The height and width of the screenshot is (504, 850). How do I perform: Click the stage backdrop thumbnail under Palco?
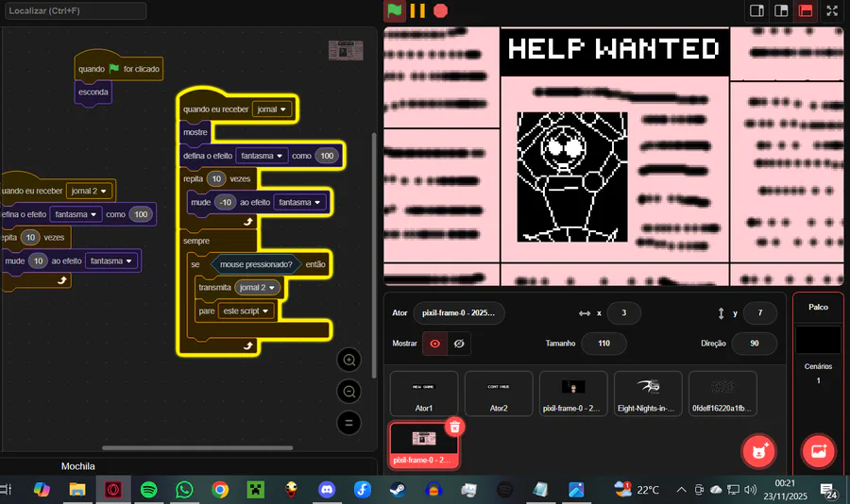(x=818, y=339)
